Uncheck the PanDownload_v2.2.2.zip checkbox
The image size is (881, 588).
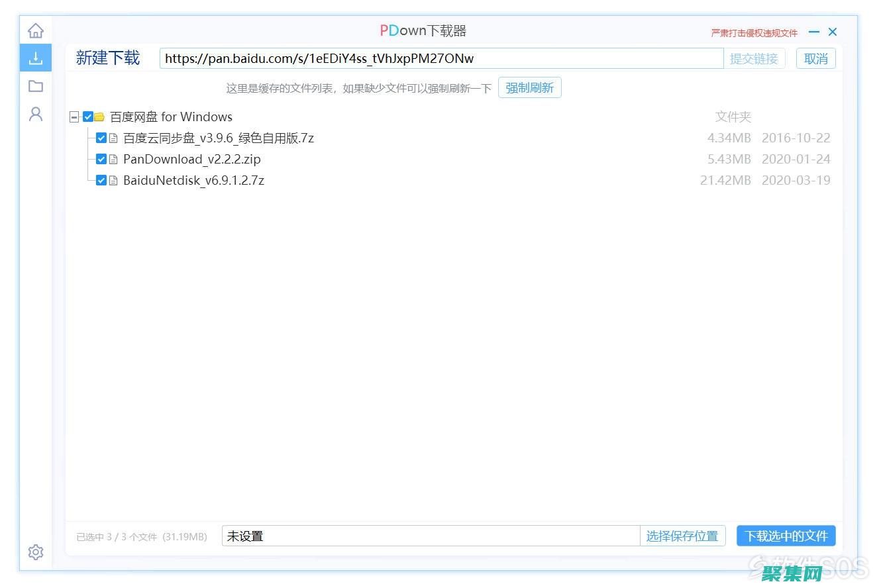click(x=101, y=159)
